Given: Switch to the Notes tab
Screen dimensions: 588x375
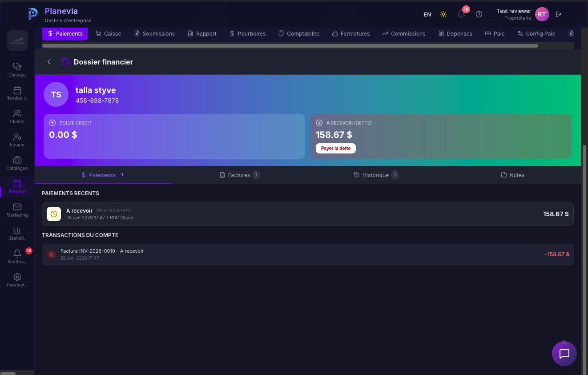Looking at the screenshot, I should (512, 175).
